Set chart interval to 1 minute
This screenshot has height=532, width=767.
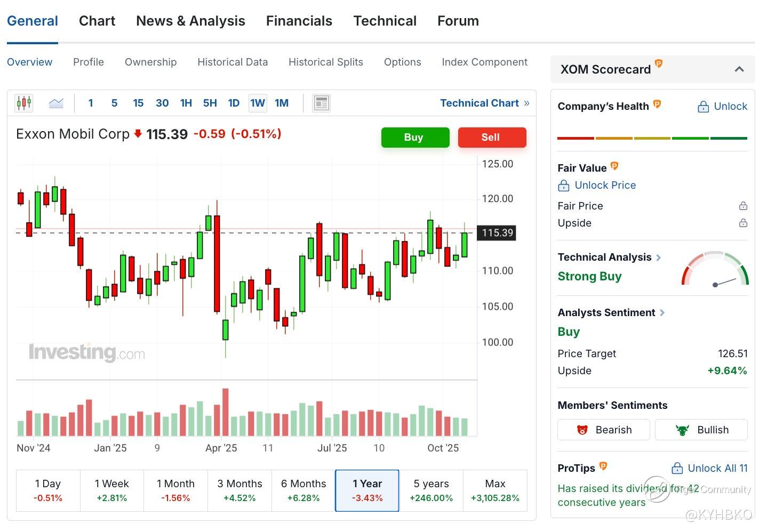[x=91, y=103]
